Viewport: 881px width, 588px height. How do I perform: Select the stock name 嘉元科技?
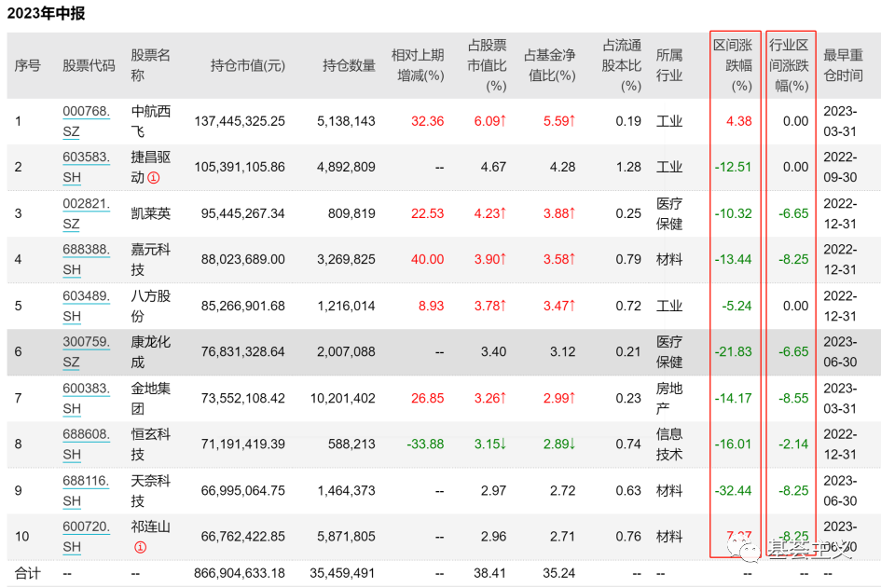(151, 259)
